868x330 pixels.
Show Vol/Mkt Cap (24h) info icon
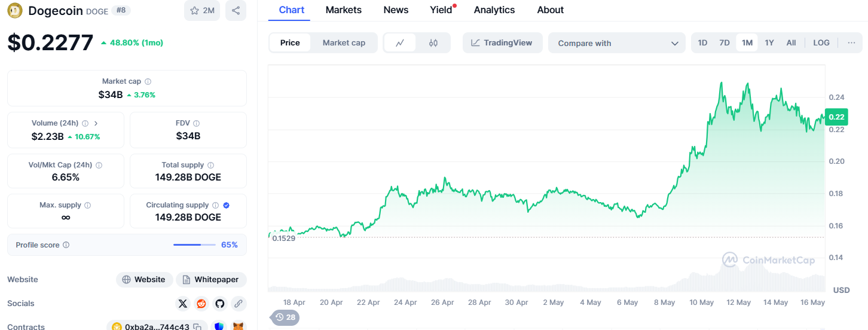(99, 165)
